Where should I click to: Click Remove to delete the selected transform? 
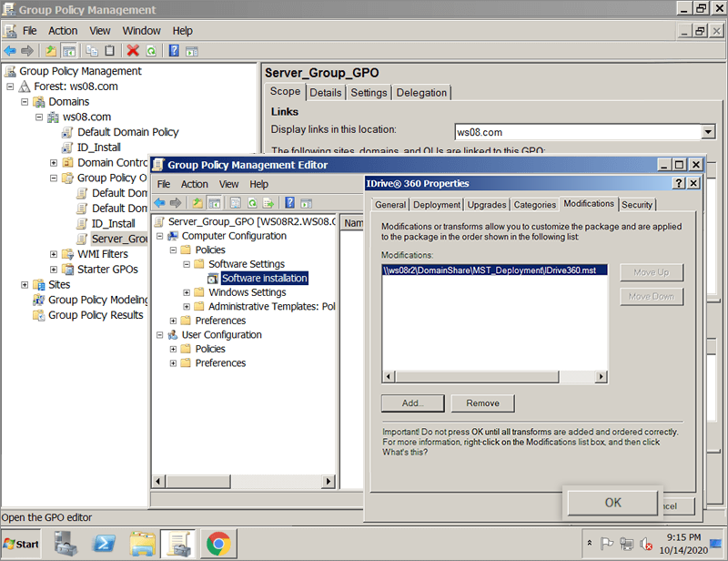coord(482,403)
